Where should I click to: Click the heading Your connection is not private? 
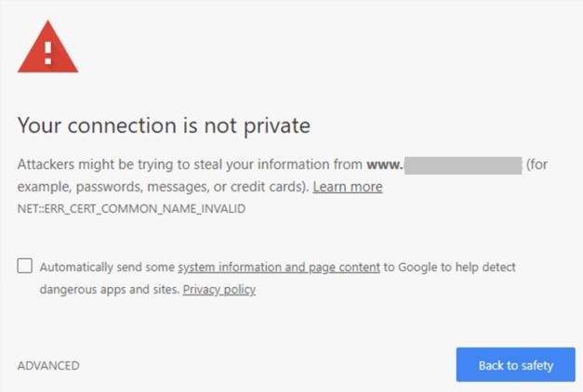pos(164,125)
